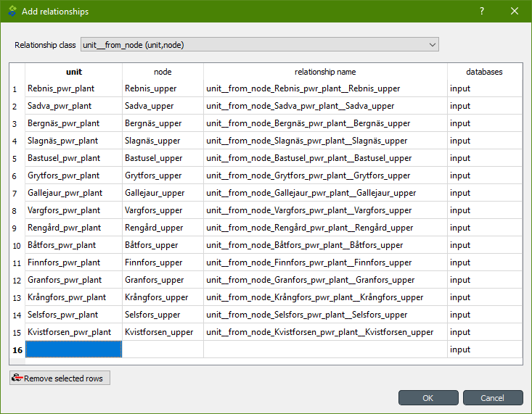532x414 pixels.
Task: Click the Vargfors relationship name cell
Action: (x=325, y=210)
